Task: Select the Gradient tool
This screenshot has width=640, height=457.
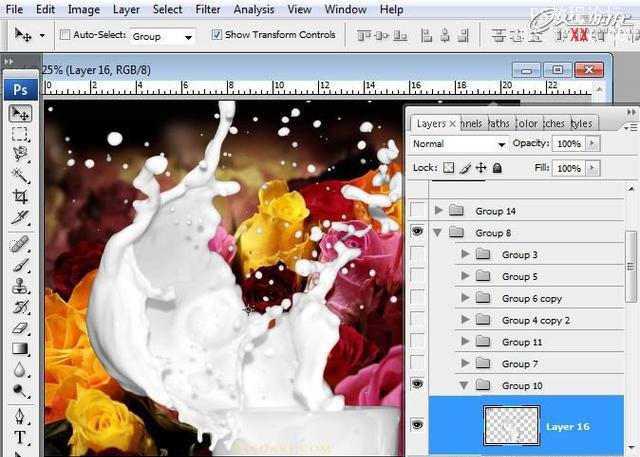Action: 20,348
